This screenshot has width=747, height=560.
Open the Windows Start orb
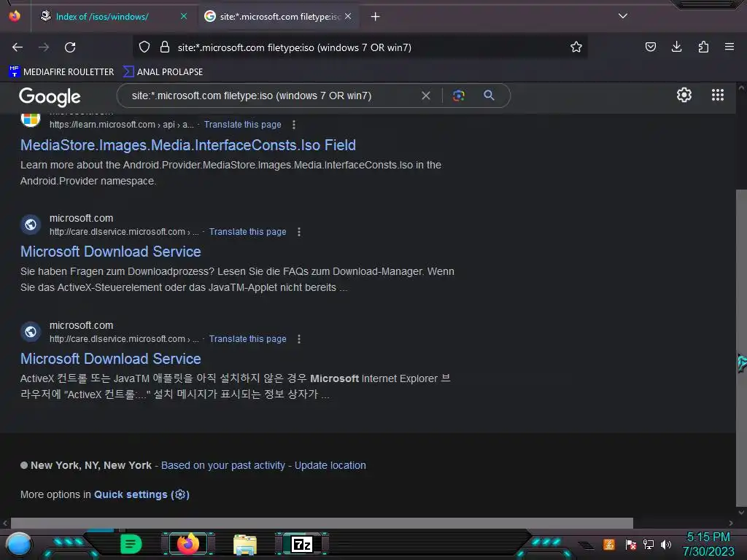click(x=19, y=544)
